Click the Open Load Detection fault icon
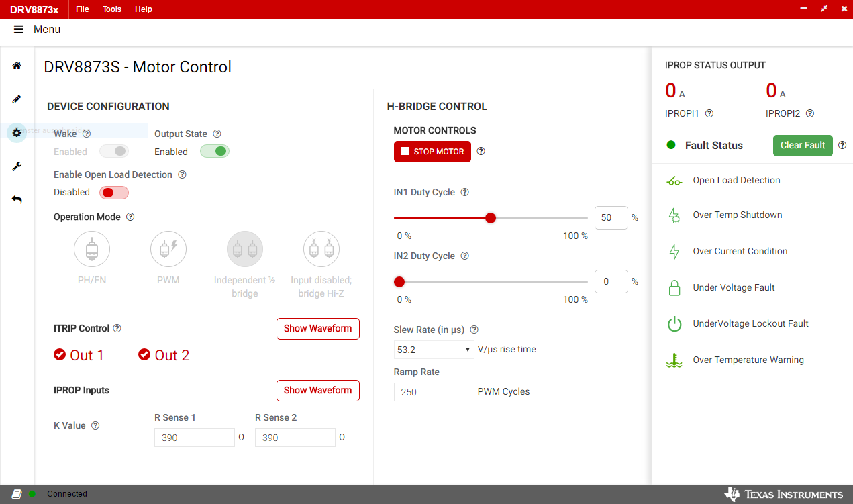 pyautogui.click(x=674, y=181)
